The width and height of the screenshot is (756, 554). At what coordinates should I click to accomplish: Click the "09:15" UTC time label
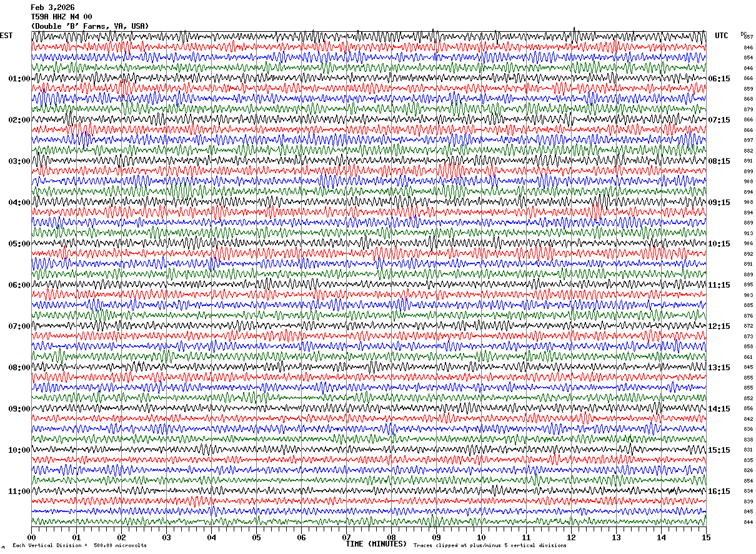719,203
